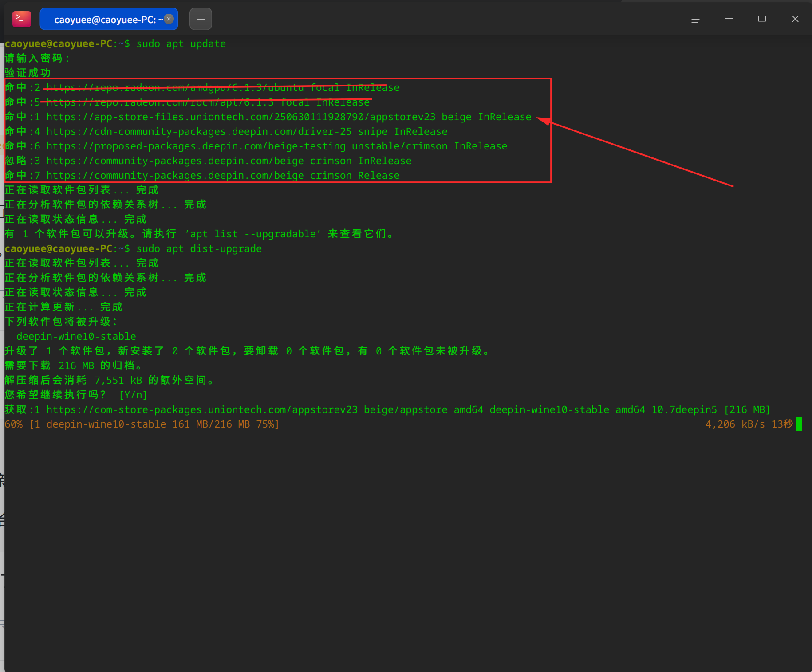The image size is (812, 672).
Task: Click the proposed-packages.deepin.com beige-testing line
Action: 256,146
